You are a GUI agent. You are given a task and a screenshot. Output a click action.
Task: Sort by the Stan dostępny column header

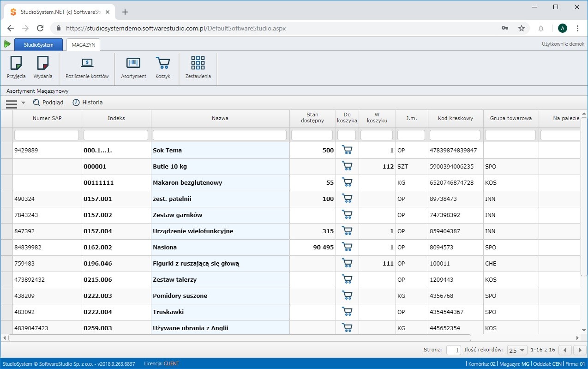(x=312, y=118)
